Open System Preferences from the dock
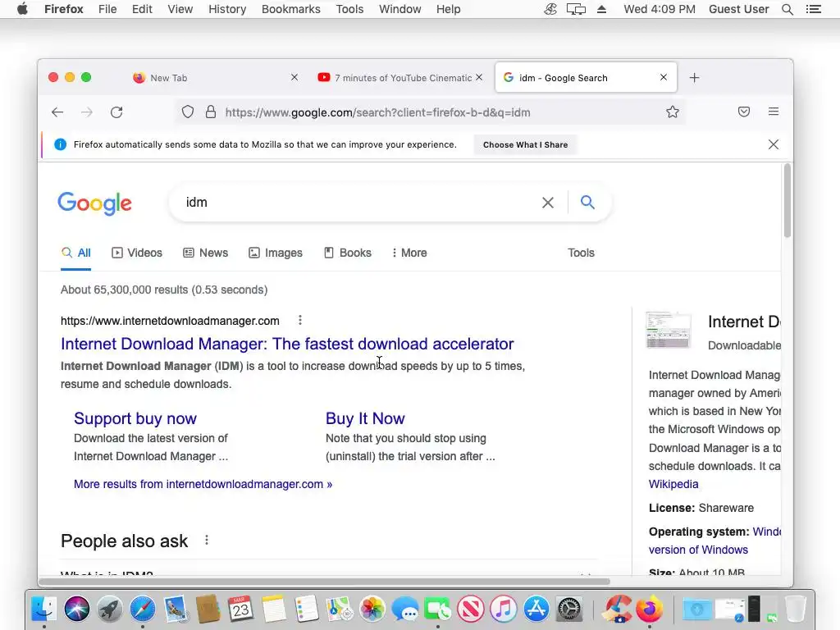The image size is (840, 630). tap(569, 609)
